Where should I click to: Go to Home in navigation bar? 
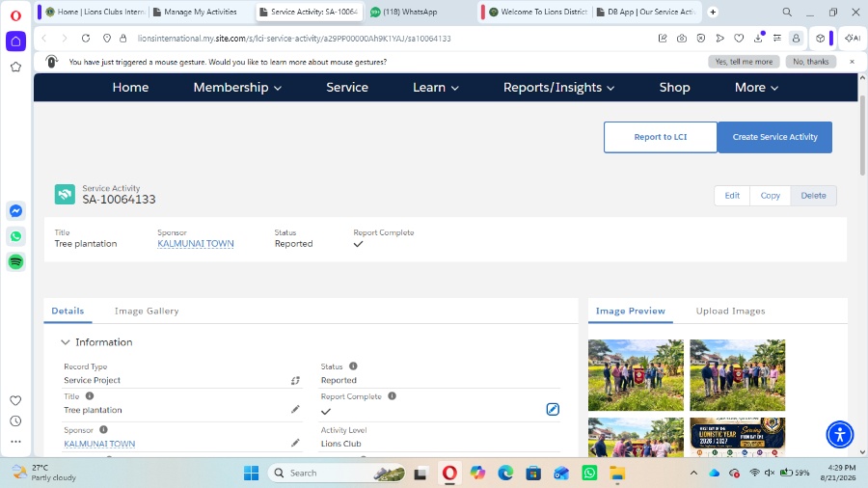(130, 88)
